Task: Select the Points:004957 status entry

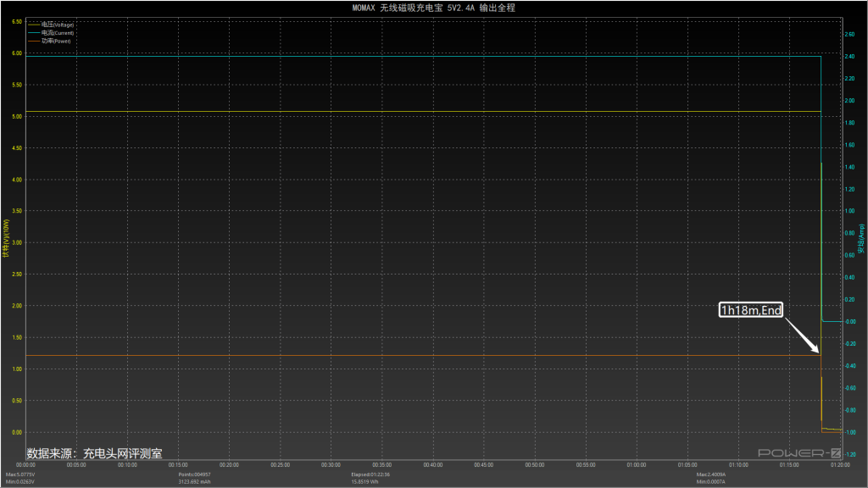Action: click(x=194, y=474)
